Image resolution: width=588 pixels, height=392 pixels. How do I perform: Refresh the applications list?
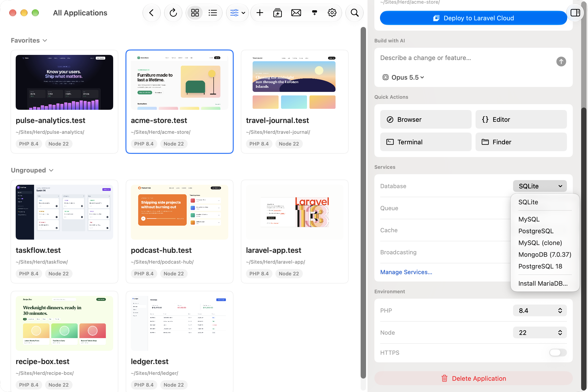tap(173, 13)
